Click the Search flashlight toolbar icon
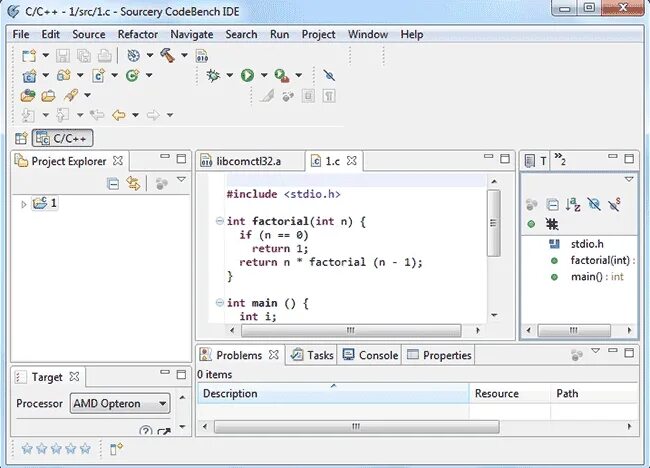 [71, 95]
